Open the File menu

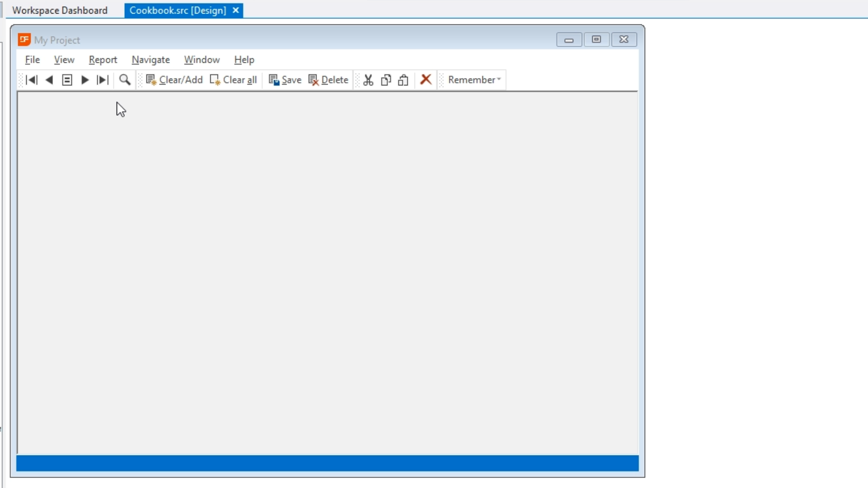tap(32, 60)
